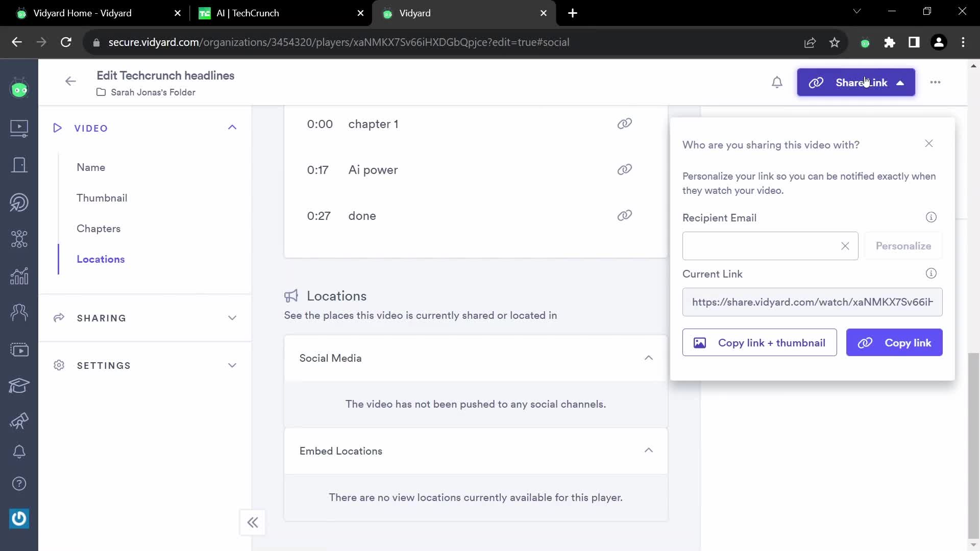Click the Copy link button
This screenshot has width=980, height=551.
pos(894,343)
